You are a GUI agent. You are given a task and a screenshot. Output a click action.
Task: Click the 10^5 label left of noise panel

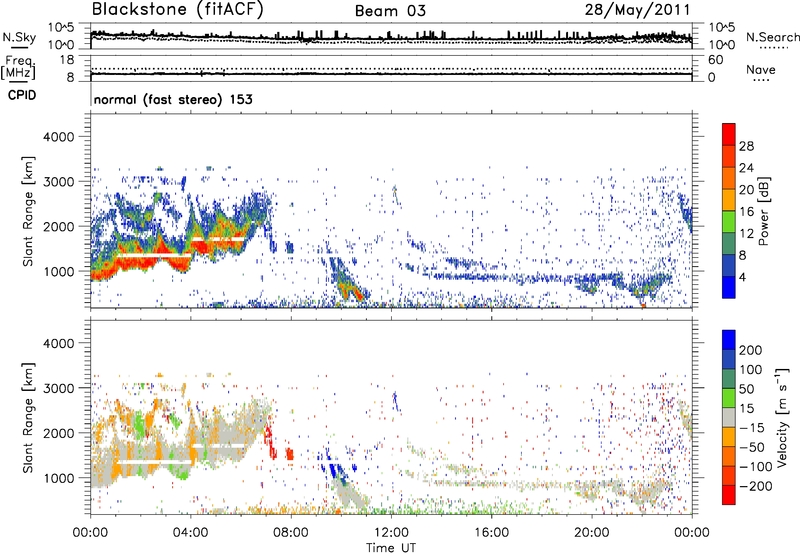click(x=62, y=27)
